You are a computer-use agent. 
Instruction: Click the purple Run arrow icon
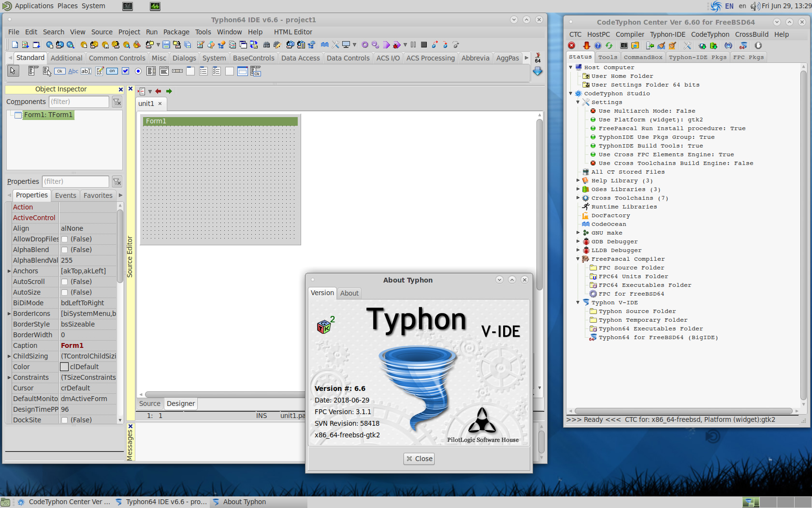tap(387, 45)
